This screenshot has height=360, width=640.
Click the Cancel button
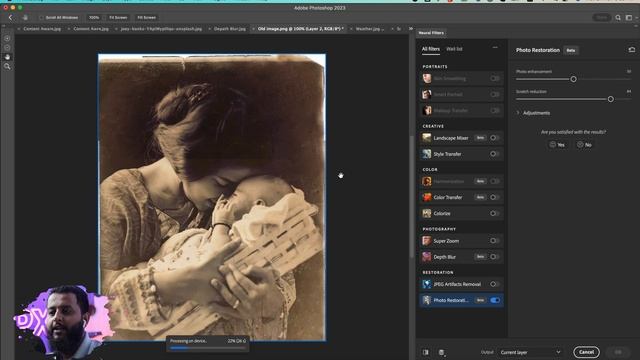click(587, 352)
